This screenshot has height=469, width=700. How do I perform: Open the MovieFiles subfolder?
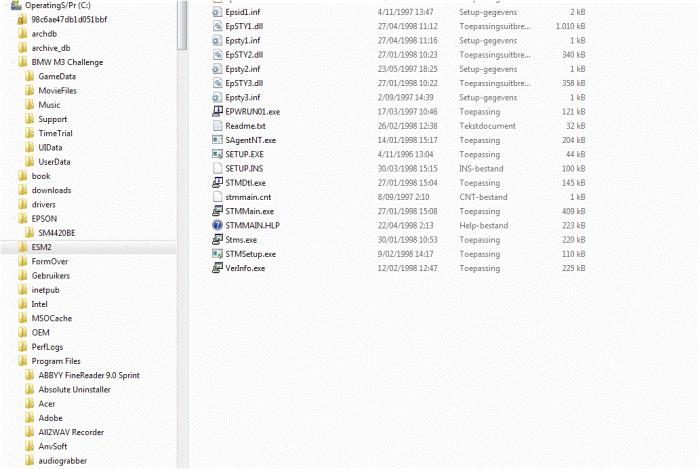tap(58, 91)
